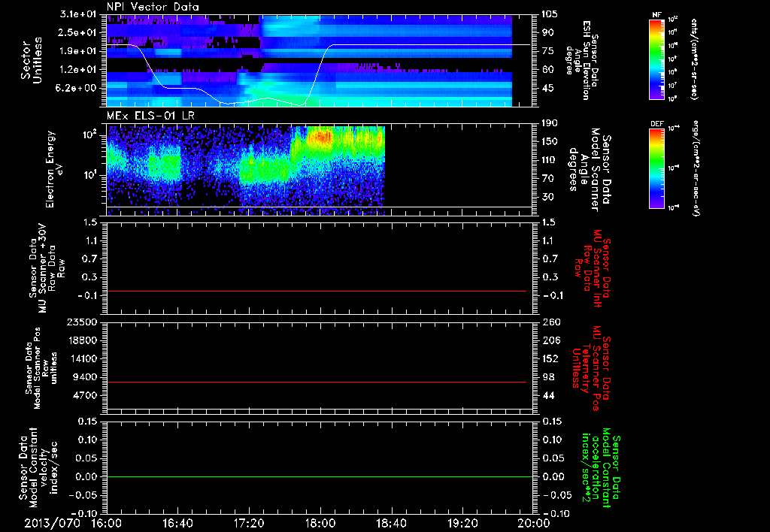Click the red high-flux region in ELS spectrogram

[322, 137]
